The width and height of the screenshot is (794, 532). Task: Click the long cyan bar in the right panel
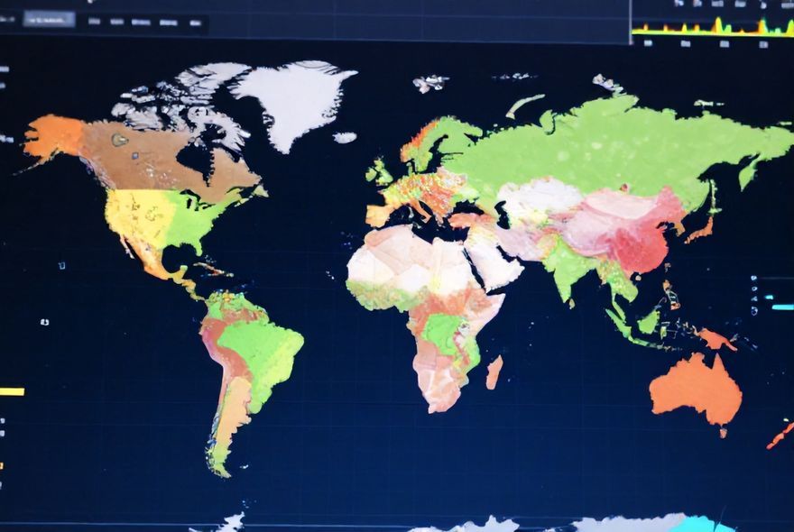[781, 307]
